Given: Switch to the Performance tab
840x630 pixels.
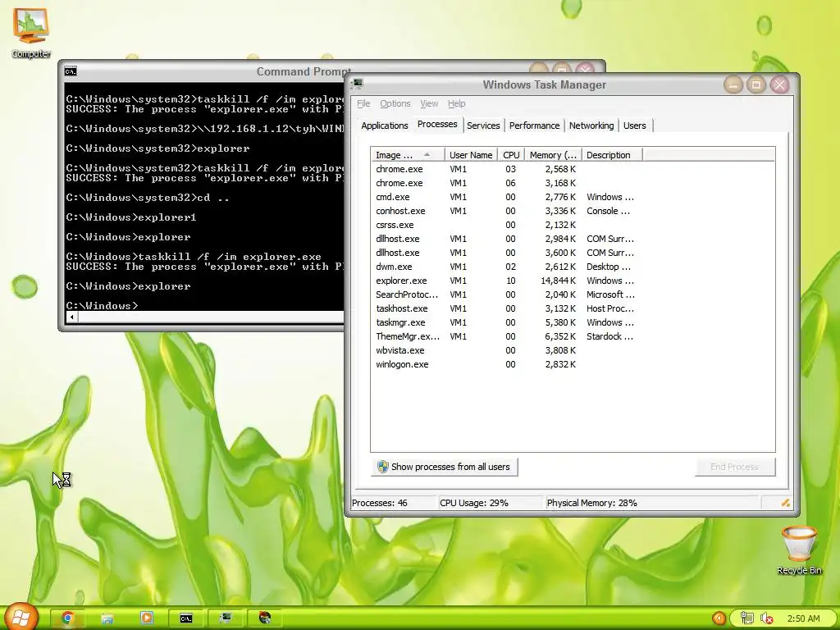Looking at the screenshot, I should coord(534,126).
